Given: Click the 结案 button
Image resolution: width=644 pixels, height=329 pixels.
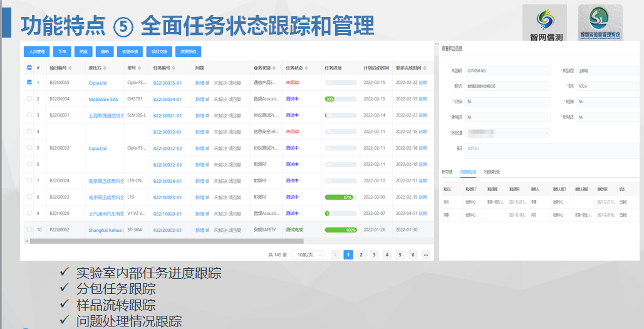Looking at the screenshot, I should 83,52.
